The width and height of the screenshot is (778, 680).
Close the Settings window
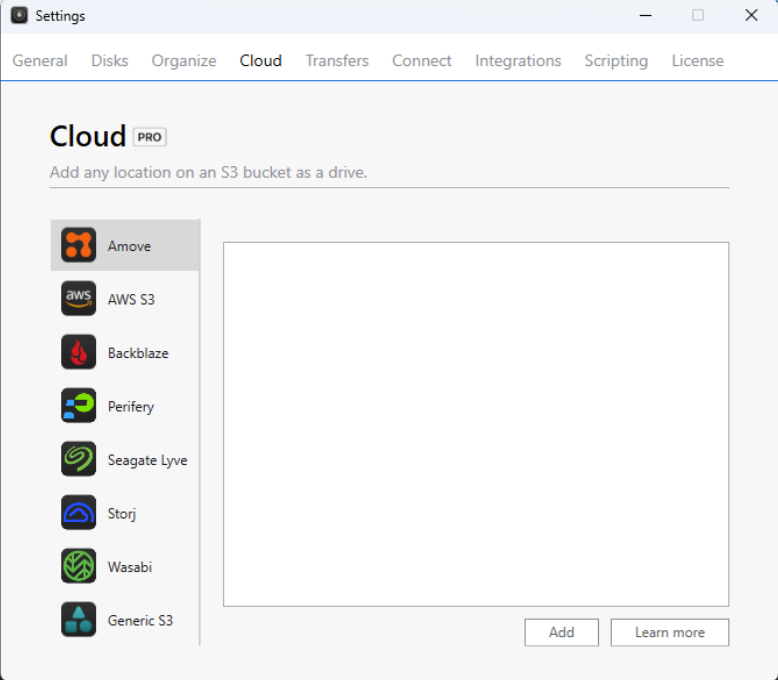tap(751, 15)
